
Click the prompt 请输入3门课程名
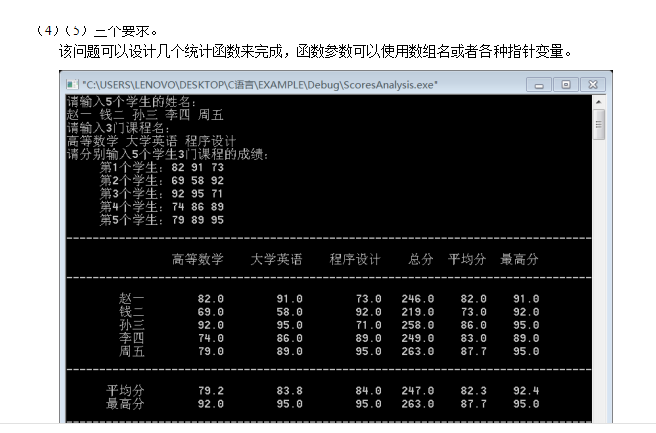tap(118, 128)
